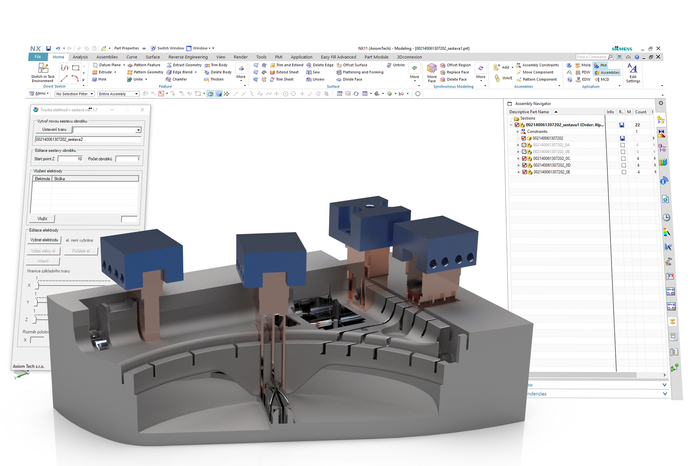This screenshot has height=466, width=700.
Task: Open More dropdown in Synchronous Modeling group
Action: point(480,73)
